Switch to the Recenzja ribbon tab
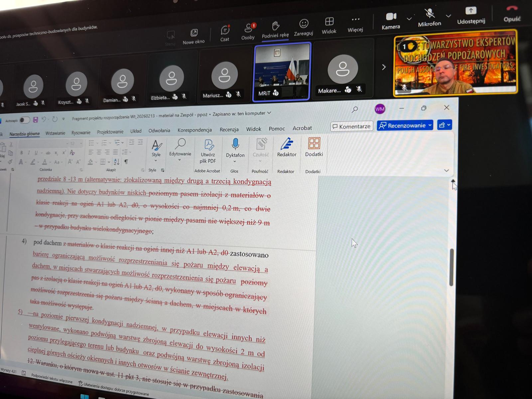The height and width of the screenshot is (399, 532). (x=229, y=129)
